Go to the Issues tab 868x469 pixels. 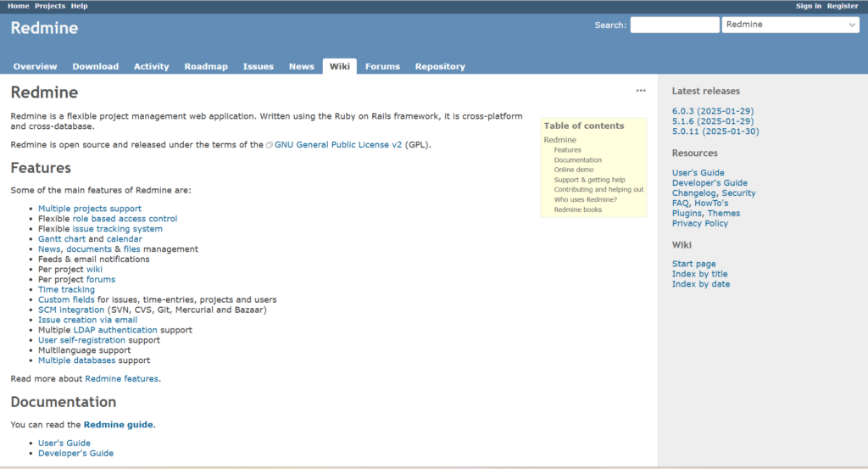pyautogui.click(x=258, y=66)
